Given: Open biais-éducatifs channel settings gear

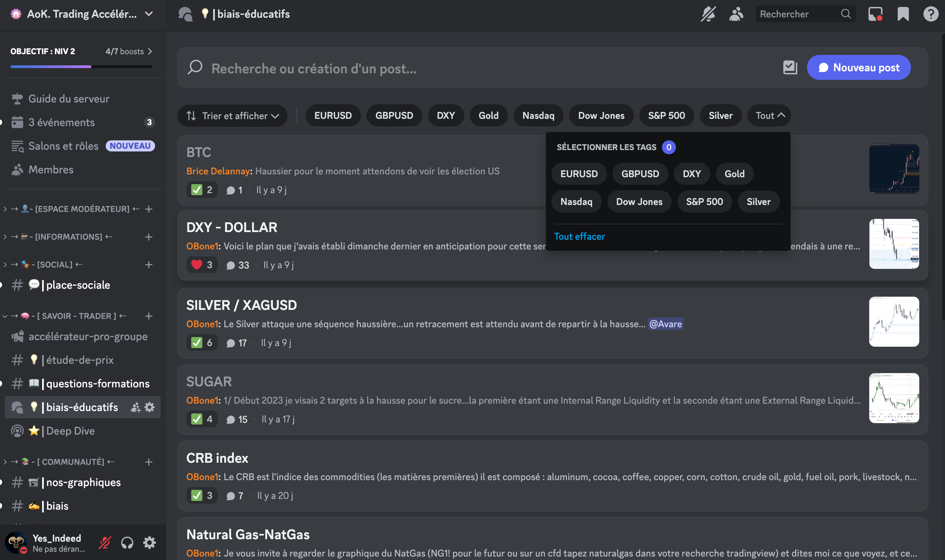Looking at the screenshot, I should (150, 407).
